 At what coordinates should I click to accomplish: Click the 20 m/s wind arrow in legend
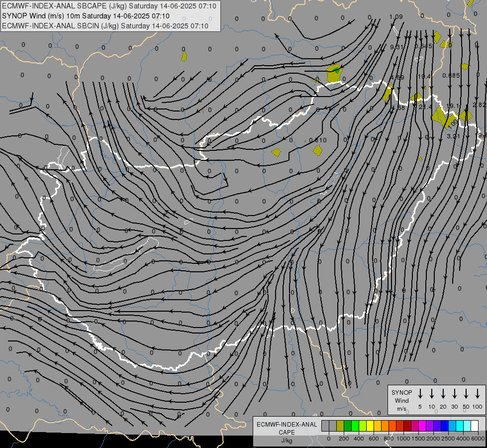[443, 394]
